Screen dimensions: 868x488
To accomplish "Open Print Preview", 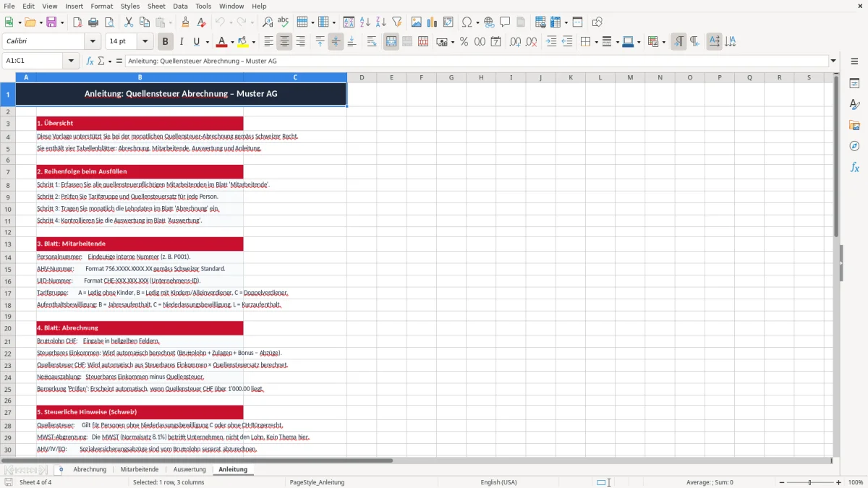I will pos(109,22).
